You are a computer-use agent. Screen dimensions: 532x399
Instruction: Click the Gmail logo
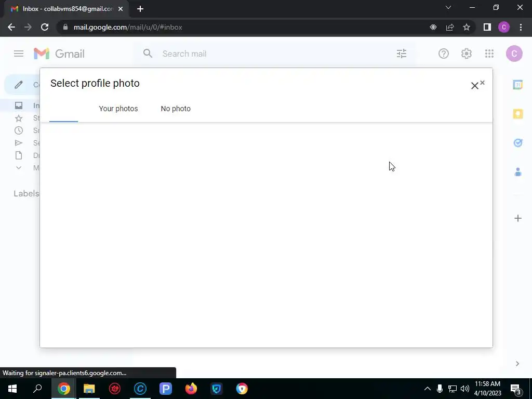point(59,54)
